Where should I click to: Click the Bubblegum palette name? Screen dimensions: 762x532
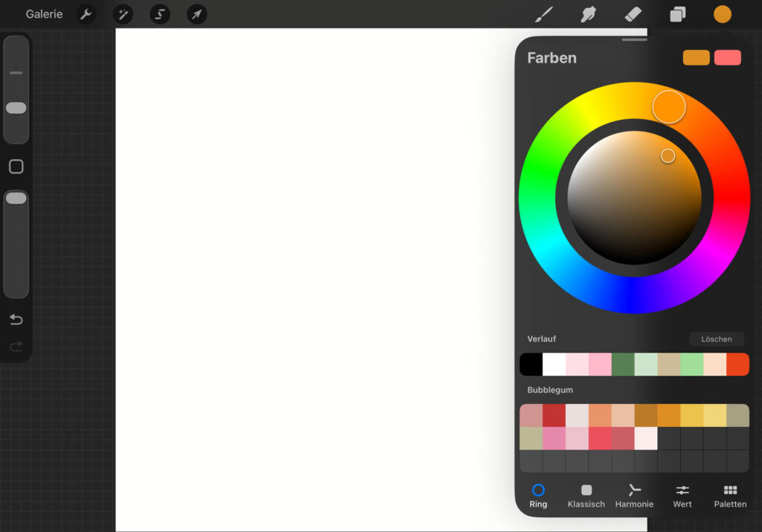(x=550, y=390)
